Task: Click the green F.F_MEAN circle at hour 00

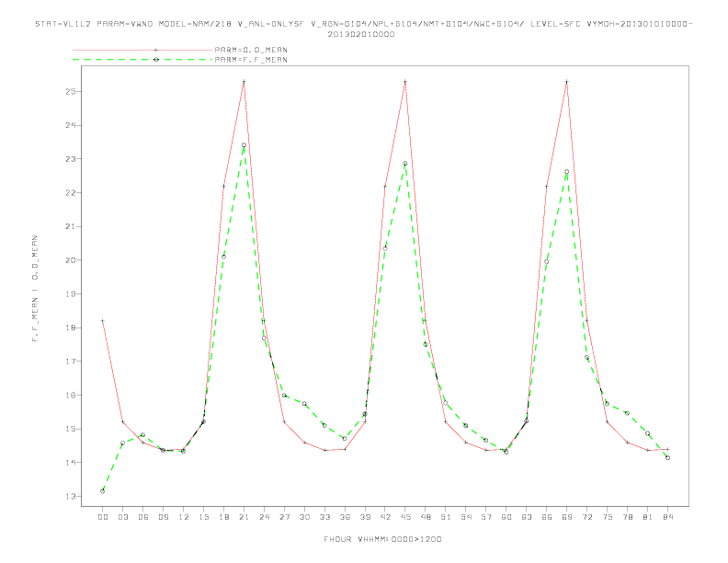Action: point(103,491)
